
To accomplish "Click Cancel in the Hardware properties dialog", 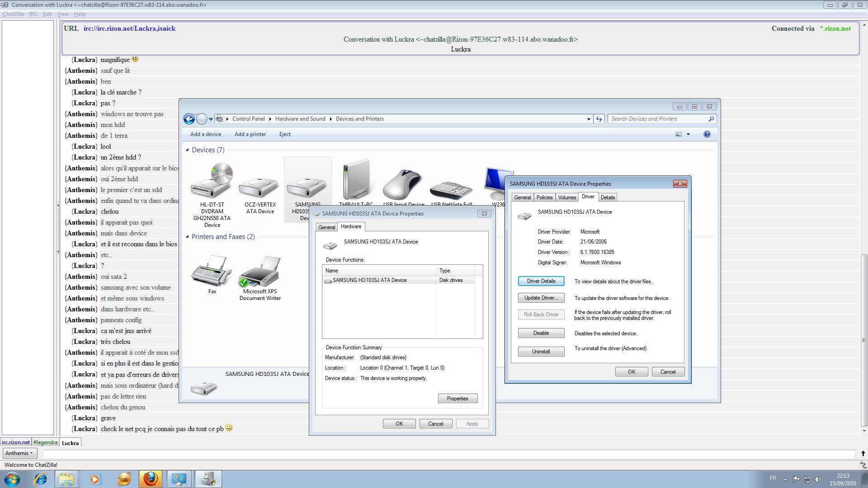I will click(x=436, y=424).
